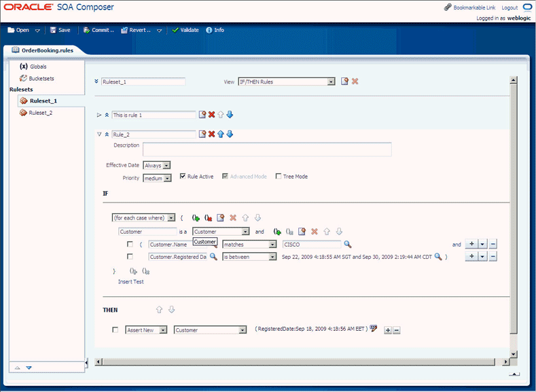536x392 pixels.
Task: Open the 'matches' operator dropdown
Action: 249,245
